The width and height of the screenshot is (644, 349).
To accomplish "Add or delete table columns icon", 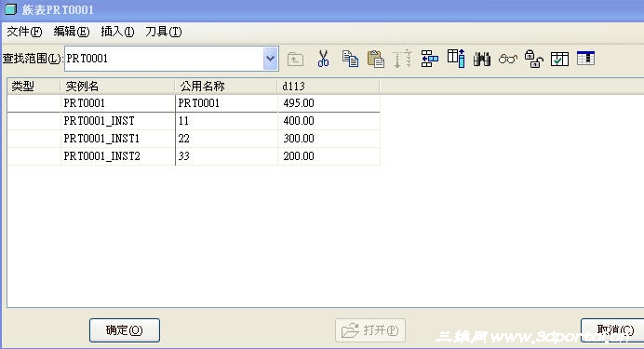I will pos(456,59).
